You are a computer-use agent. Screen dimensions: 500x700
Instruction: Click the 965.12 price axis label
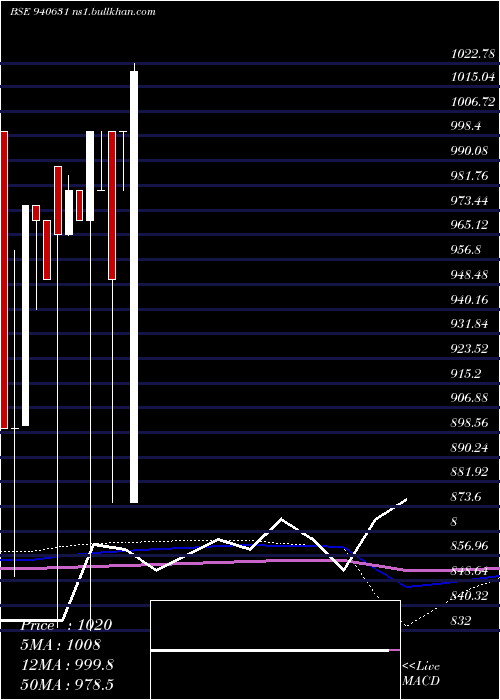470,225
